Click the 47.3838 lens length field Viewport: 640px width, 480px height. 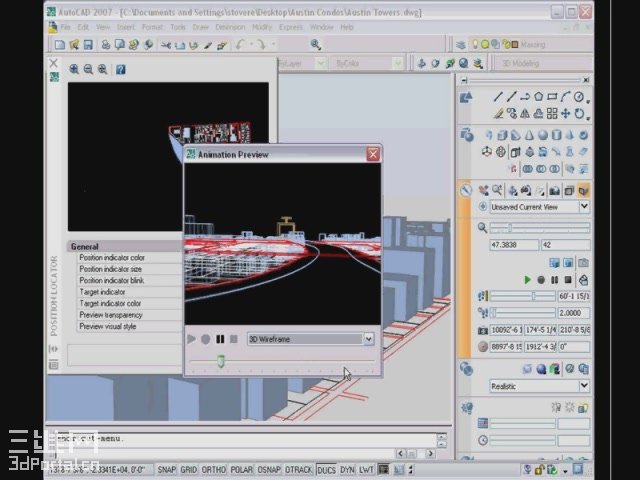(514, 245)
